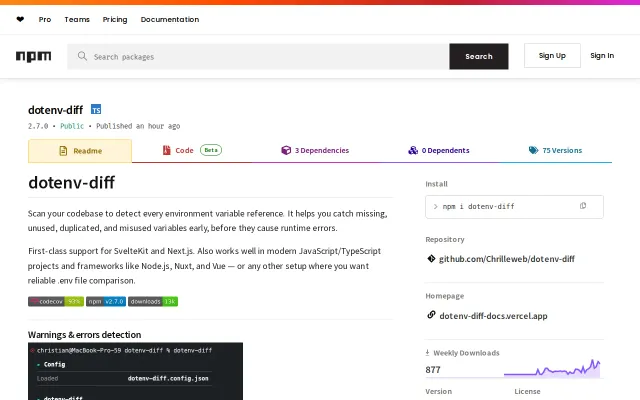Click the heart icon in top navigation
Viewport: 640px width, 400px height.
point(20,19)
